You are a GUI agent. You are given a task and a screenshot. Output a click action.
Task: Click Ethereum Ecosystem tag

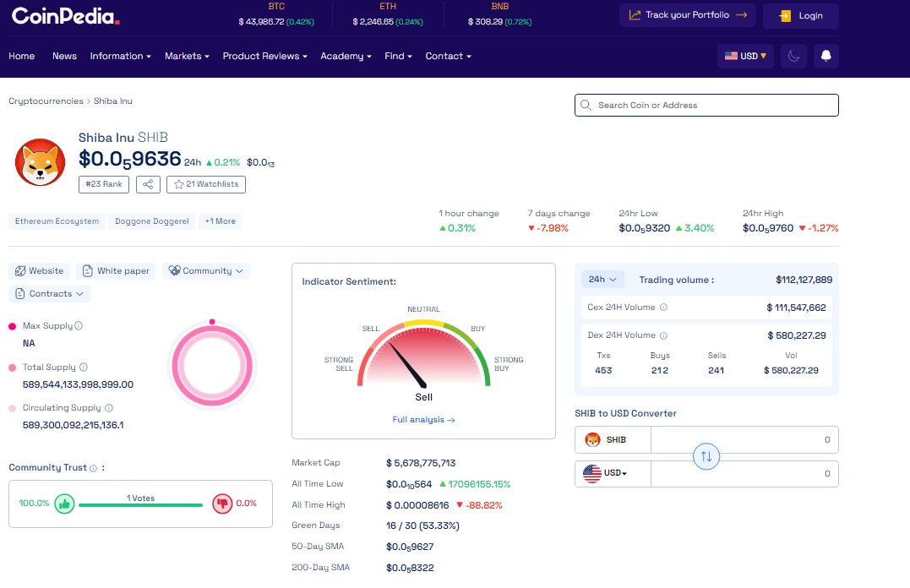click(x=57, y=221)
